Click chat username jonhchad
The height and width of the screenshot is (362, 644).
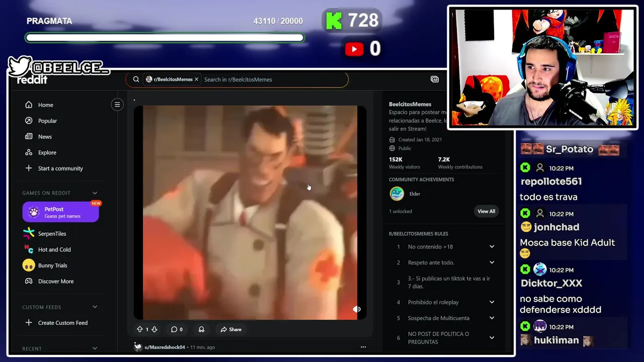(x=556, y=227)
